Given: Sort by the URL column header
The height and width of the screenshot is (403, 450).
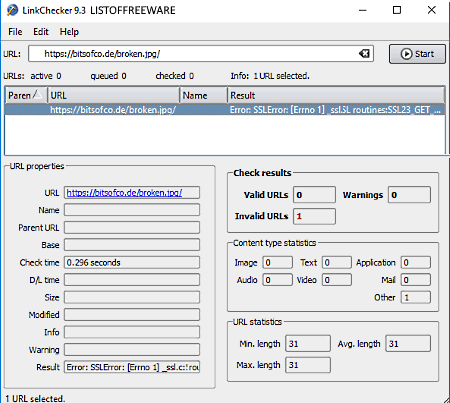Looking at the screenshot, I should point(114,95).
